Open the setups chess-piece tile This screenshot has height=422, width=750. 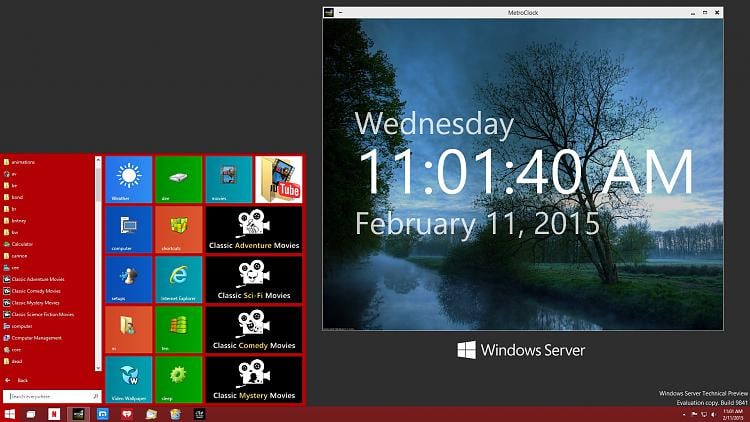pyautogui.click(x=129, y=279)
